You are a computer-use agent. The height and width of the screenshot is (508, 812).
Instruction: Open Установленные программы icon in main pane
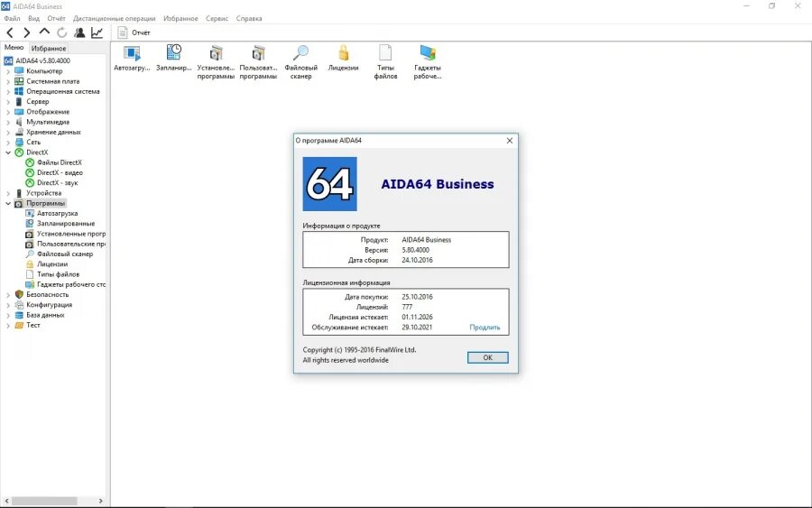(x=216, y=62)
